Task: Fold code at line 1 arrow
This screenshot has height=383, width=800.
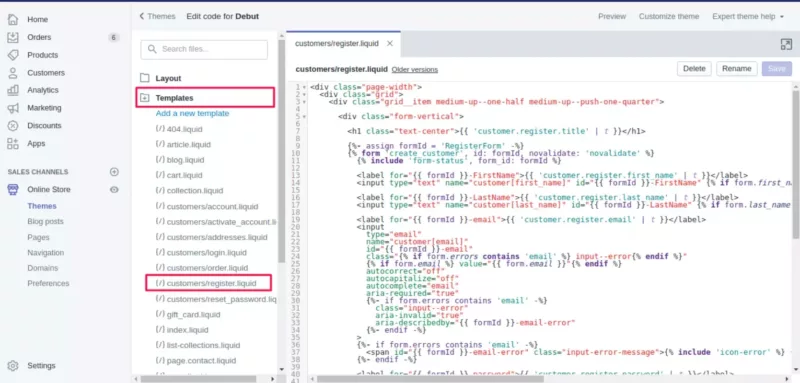Action: (305, 87)
